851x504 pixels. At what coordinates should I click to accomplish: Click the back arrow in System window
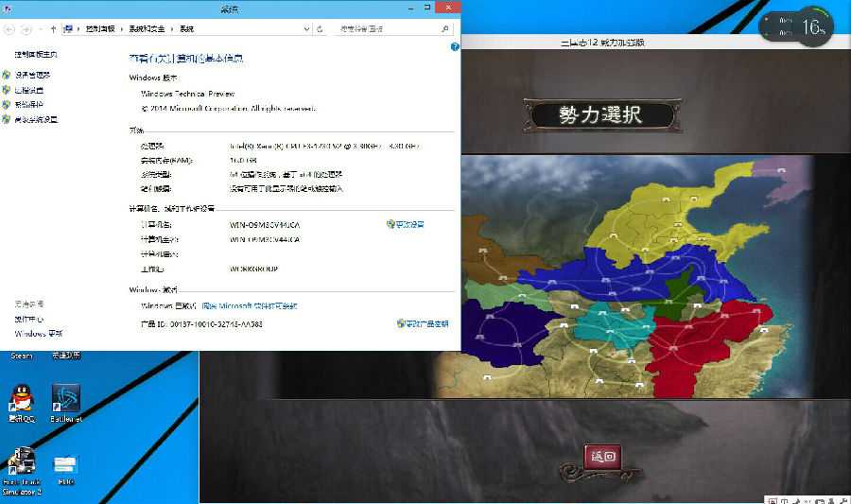pyautogui.click(x=9, y=29)
